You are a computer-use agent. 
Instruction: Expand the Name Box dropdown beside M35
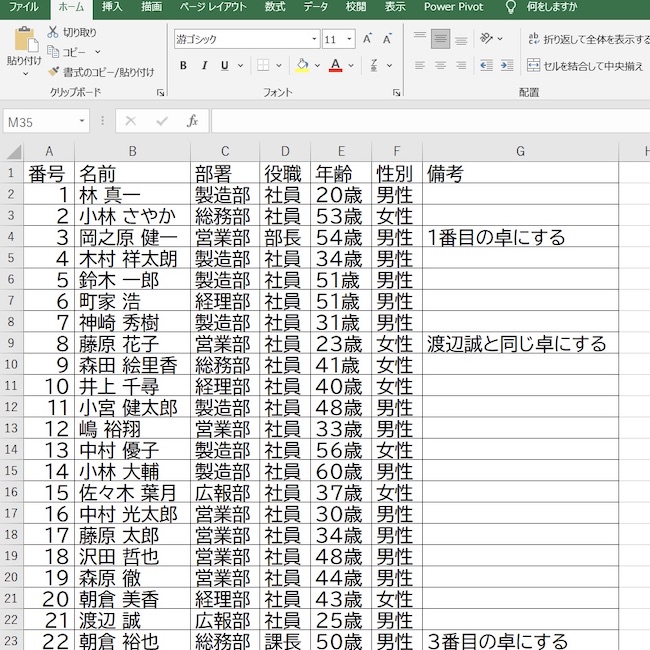click(82, 121)
